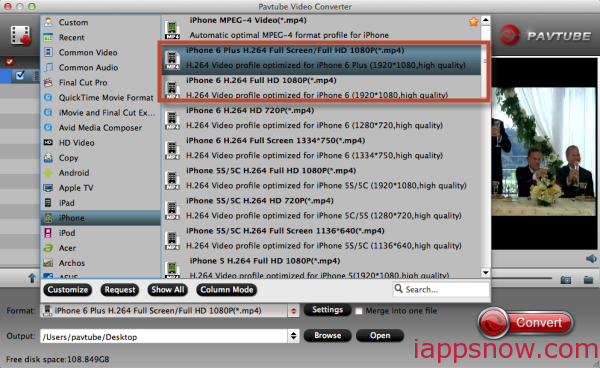Screen dimensions: 600x368
Task: Click the Open output folder button
Action: (380, 335)
